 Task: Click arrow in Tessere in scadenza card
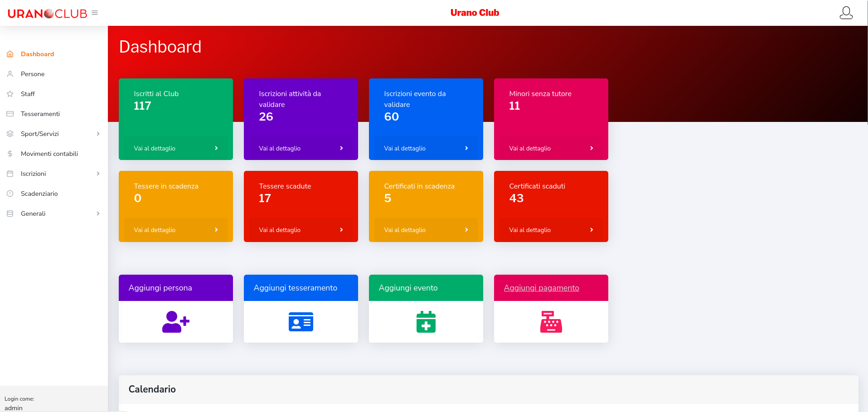[216, 230]
